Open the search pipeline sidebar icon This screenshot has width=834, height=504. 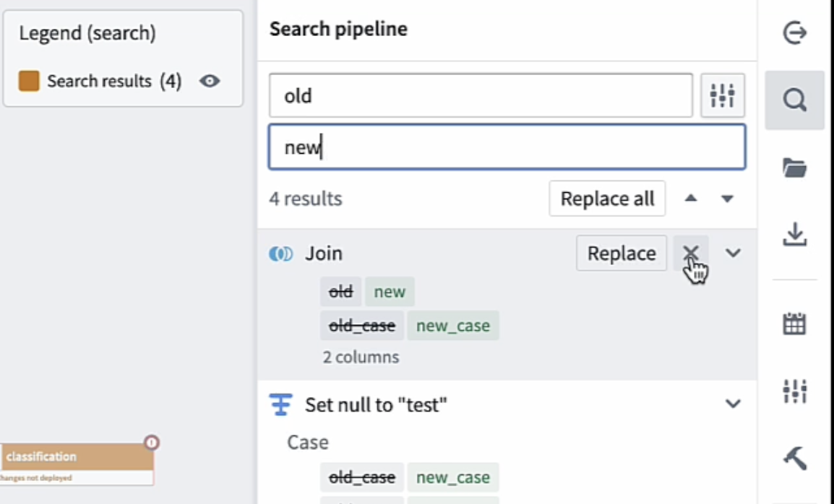(795, 100)
